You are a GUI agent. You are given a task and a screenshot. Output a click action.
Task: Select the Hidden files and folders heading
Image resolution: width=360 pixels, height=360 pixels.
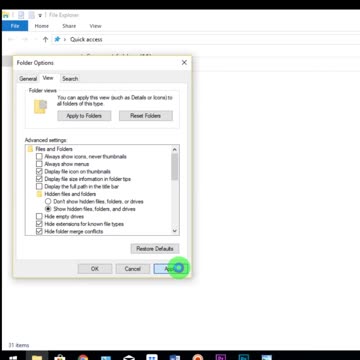pyautogui.click(x=70, y=194)
